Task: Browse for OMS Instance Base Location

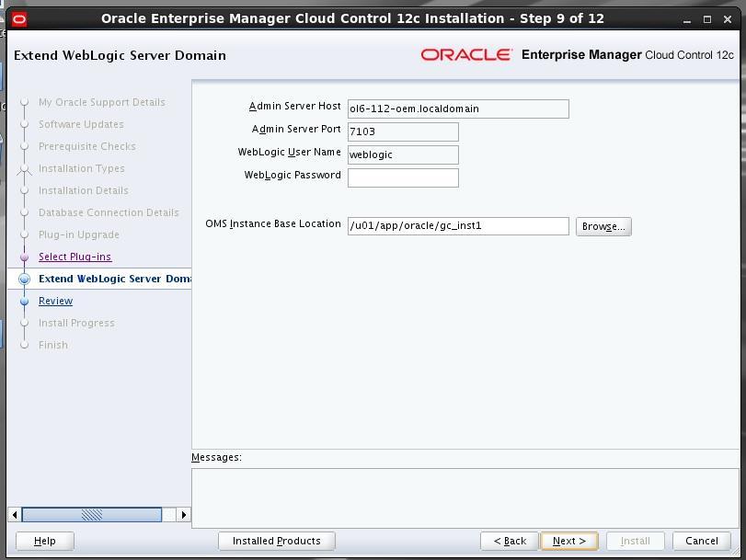Action: [x=603, y=226]
